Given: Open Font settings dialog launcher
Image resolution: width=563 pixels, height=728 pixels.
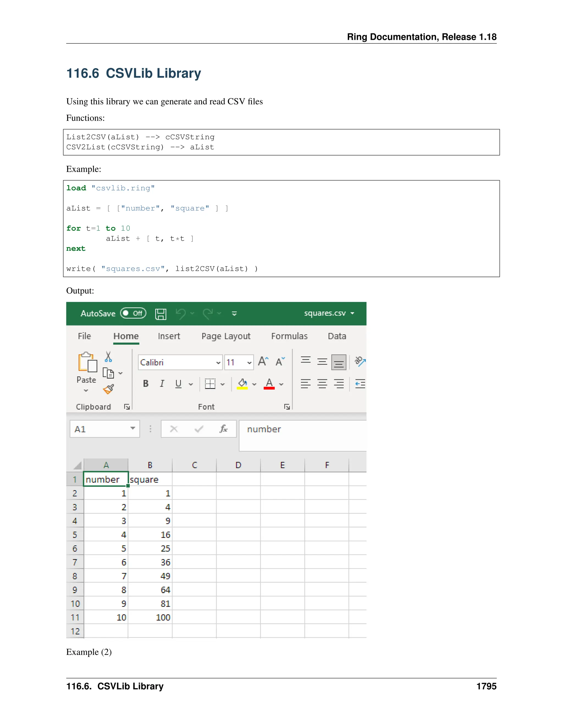Looking at the screenshot, I should pos(287,406).
